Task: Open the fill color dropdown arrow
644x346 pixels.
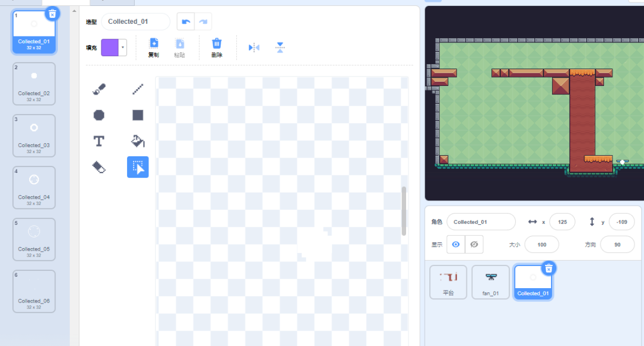Action: click(x=123, y=47)
